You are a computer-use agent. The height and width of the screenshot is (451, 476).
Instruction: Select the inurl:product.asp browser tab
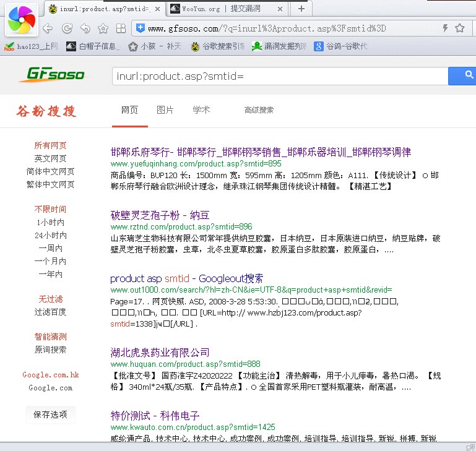click(105, 9)
